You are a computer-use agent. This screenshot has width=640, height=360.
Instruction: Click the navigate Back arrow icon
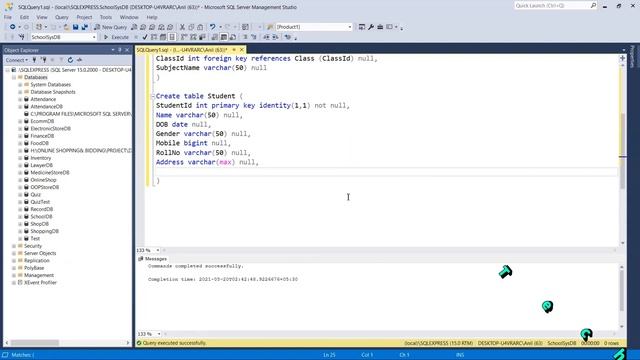click(13, 27)
